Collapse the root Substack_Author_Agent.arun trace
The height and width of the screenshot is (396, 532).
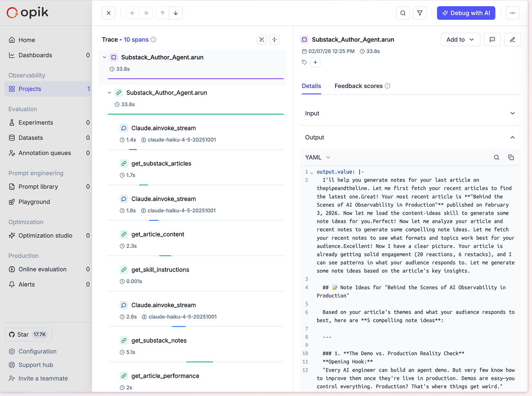pos(104,57)
